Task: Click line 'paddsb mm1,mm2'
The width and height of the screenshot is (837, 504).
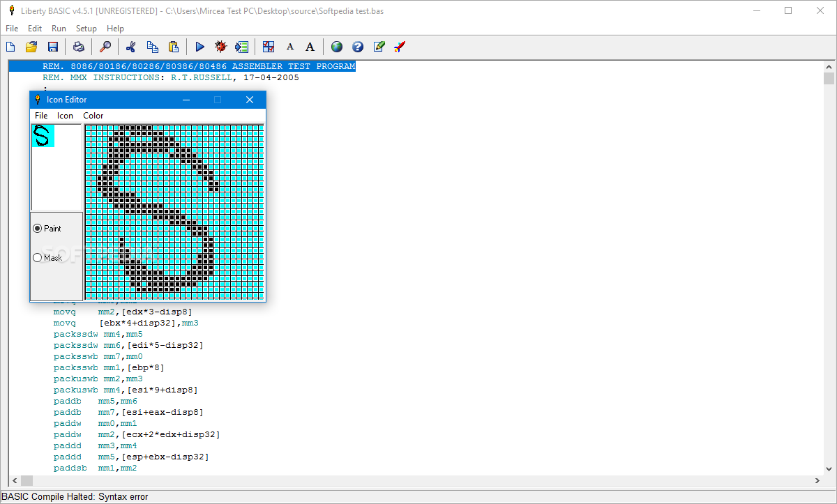Action: (x=96, y=468)
